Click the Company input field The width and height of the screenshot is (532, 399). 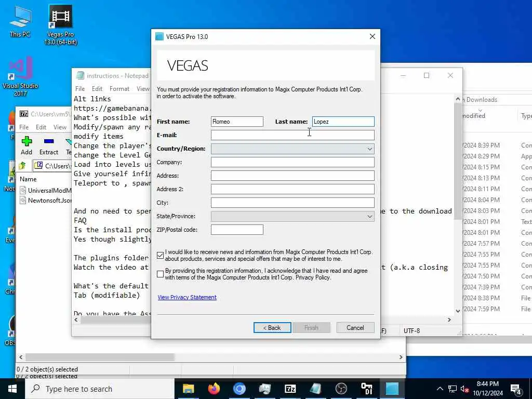pos(292,162)
